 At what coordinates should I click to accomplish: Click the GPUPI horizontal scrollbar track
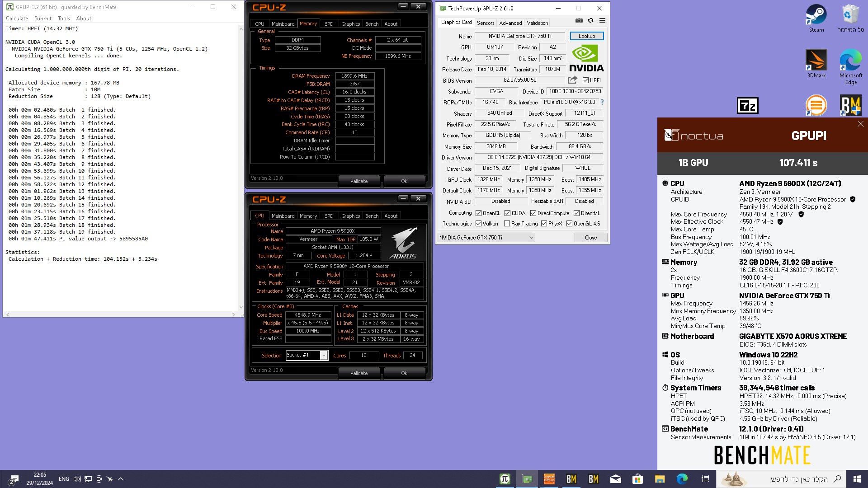pos(120,314)
